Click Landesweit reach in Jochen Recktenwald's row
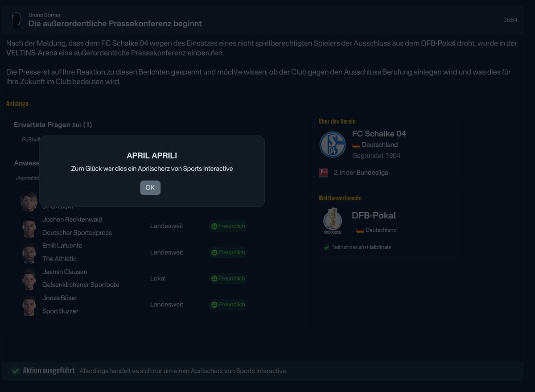The width and height of the screenshot is (535, 392). (167, 226)
